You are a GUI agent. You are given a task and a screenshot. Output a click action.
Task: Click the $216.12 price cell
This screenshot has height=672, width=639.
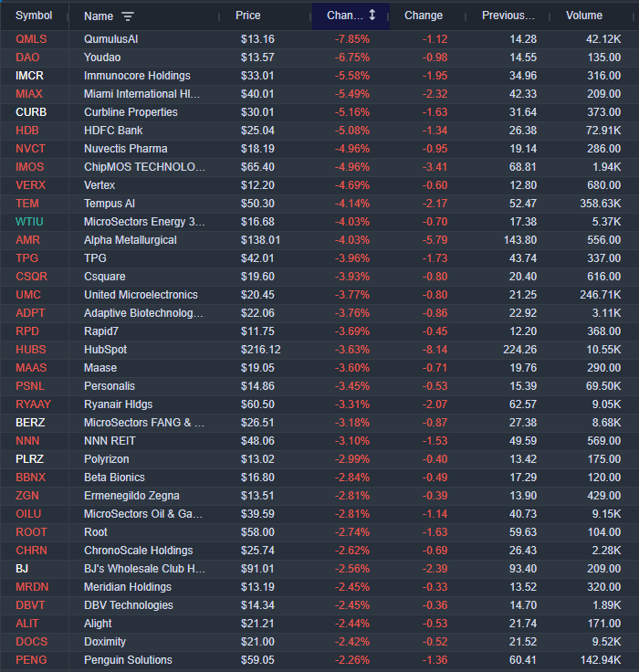(260, 350)
